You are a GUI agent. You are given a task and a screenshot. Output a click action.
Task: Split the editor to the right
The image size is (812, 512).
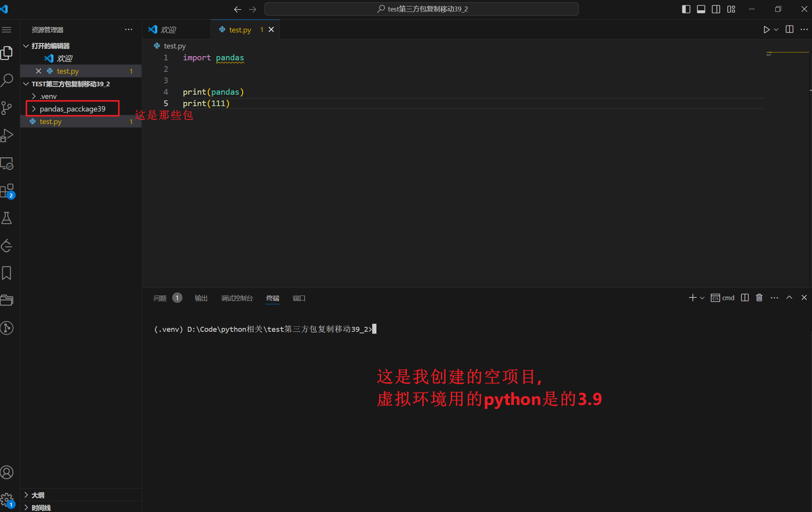(789, 29)
